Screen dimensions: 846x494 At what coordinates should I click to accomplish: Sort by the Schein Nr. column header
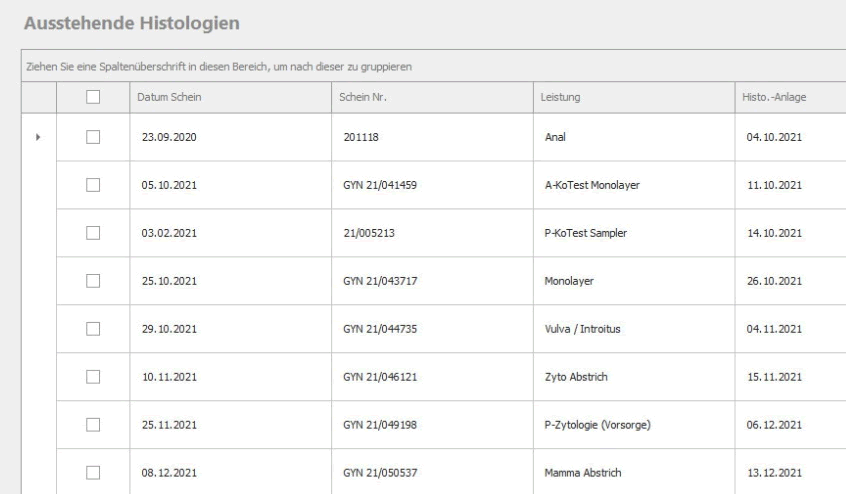click(430, 97)
